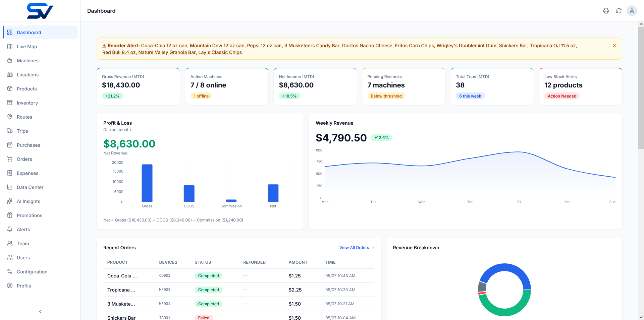This screenshot has height=320, width=644.
Task: Click the Live Map icon
Action: click(10, 46)
